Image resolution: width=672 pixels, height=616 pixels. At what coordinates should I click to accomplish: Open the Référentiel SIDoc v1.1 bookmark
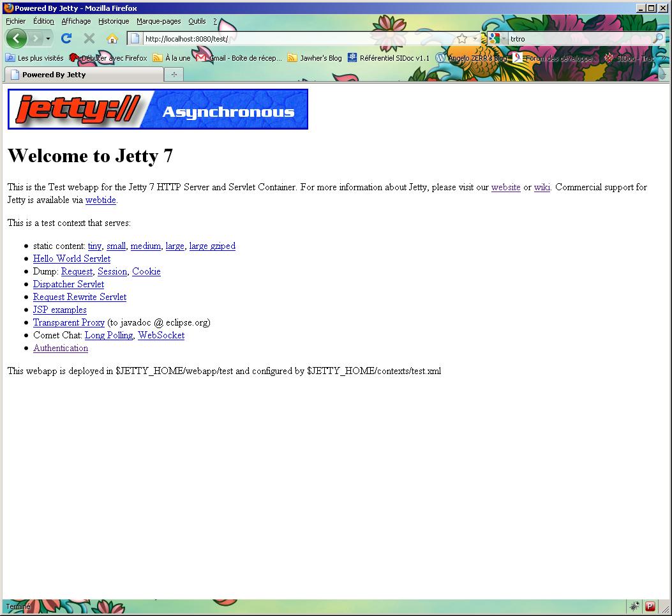coord(389,58)
